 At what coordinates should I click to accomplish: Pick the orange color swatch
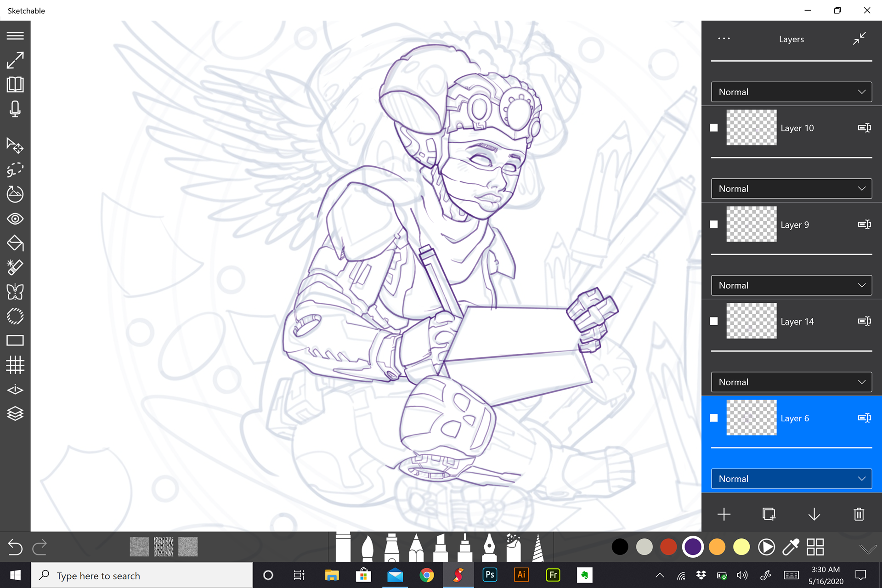click(x=718, y=547)
